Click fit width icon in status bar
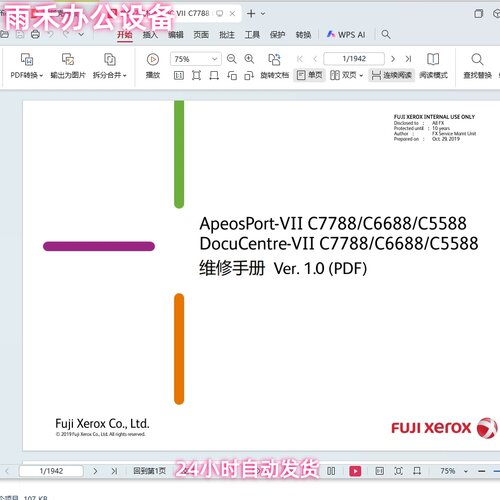Viewport: 500px width, 500px height. click(x=417, y=471)
